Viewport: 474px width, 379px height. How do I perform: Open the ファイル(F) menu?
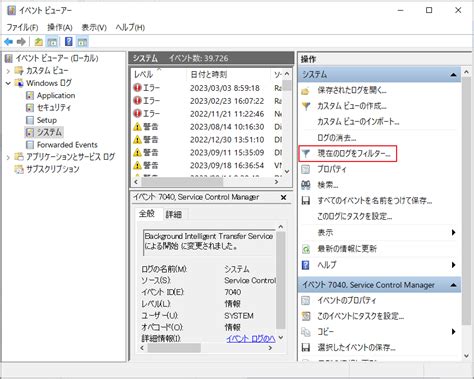tap(22, 27)
